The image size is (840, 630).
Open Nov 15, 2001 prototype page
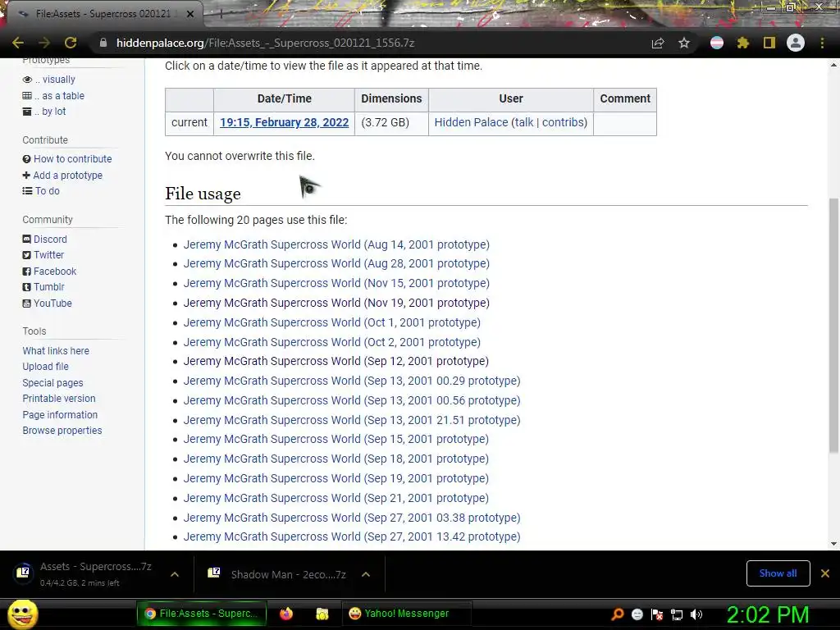coord(336,283)
